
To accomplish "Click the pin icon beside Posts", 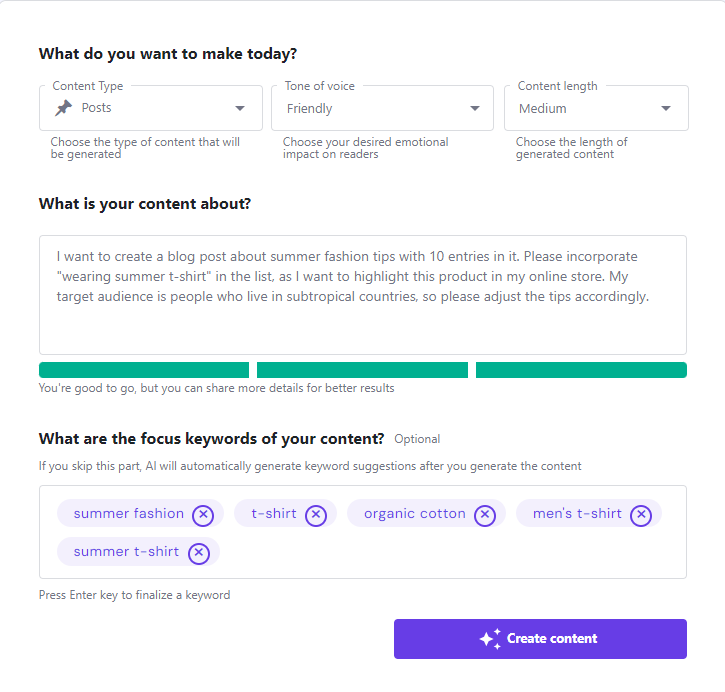I will pos(63,108).
